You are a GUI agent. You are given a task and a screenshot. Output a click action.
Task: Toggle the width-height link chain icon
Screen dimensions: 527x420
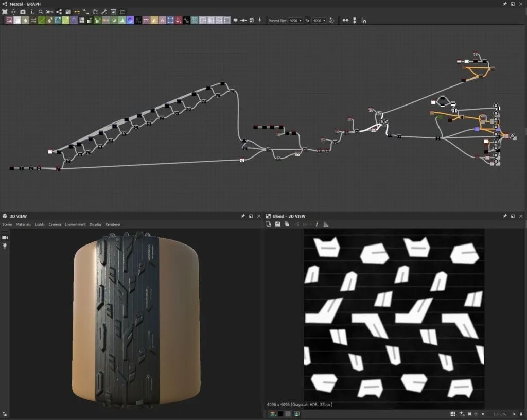click(307, 20)
